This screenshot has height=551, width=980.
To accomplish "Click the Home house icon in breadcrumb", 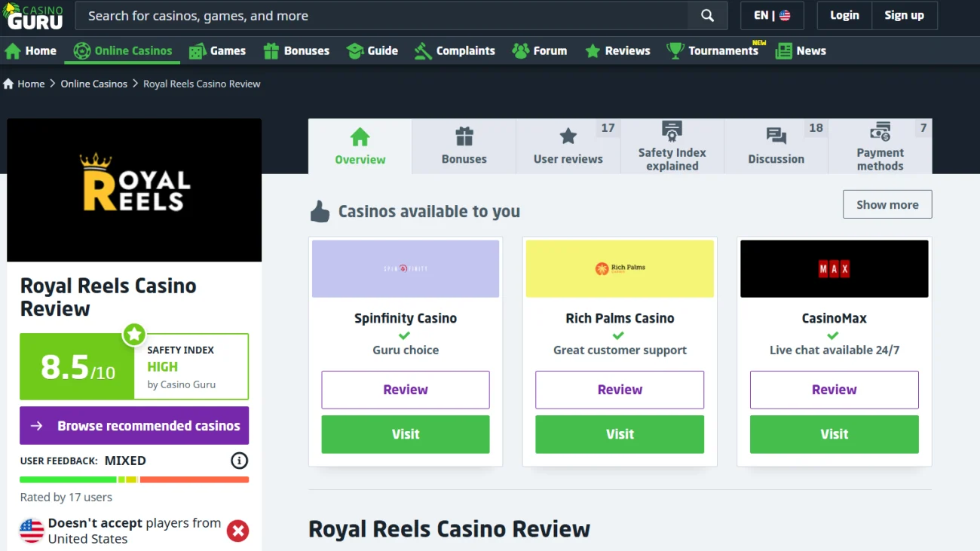I will coord(9,84).
